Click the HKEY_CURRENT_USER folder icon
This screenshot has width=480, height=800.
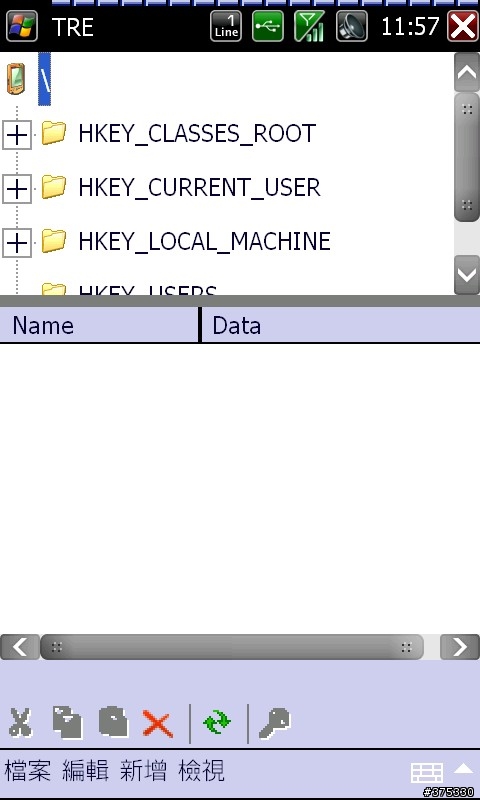pyautogui.click(x=54, y=187)
